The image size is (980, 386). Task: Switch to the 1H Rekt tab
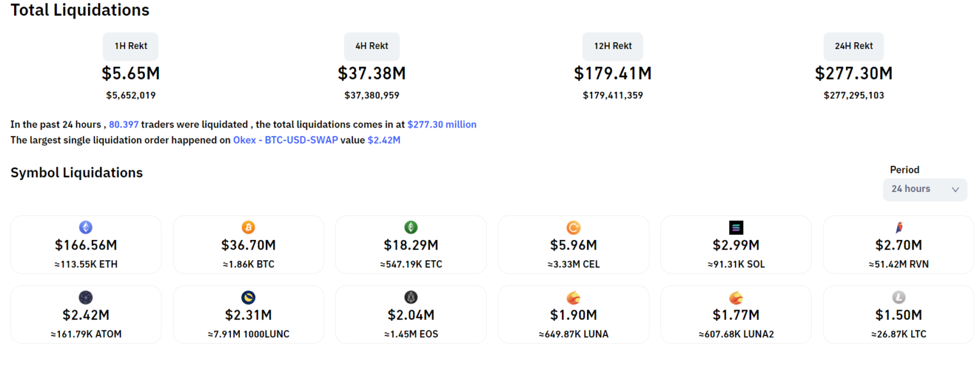(130, 46)
